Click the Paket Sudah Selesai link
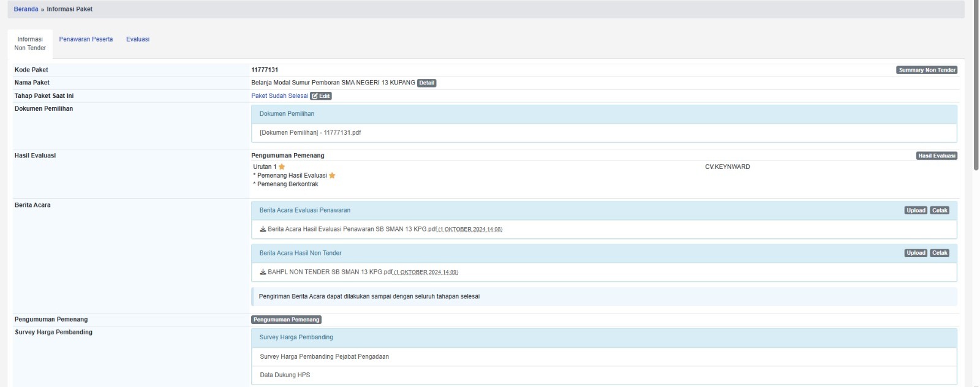980x387 pixels. (279, 96)
